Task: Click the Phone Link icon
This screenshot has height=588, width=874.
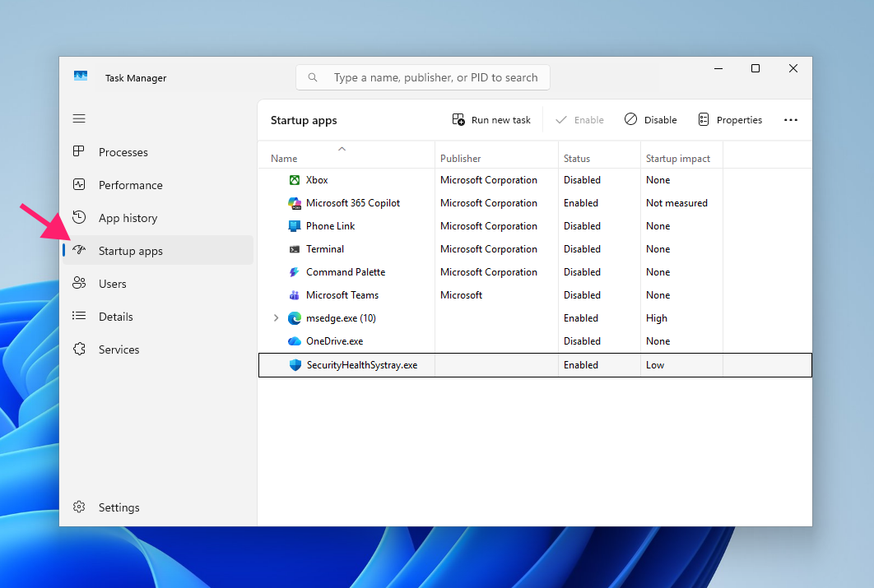Action: pyautogui.click(x=295, y=226)
